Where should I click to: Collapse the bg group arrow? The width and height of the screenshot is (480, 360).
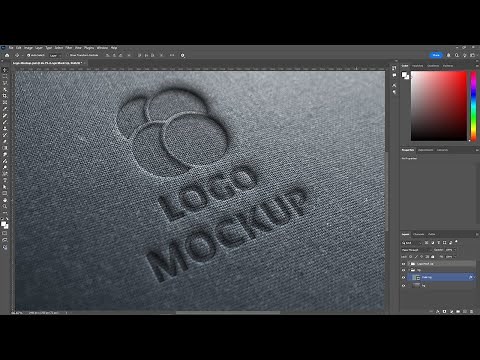click(x=409, y=270)
